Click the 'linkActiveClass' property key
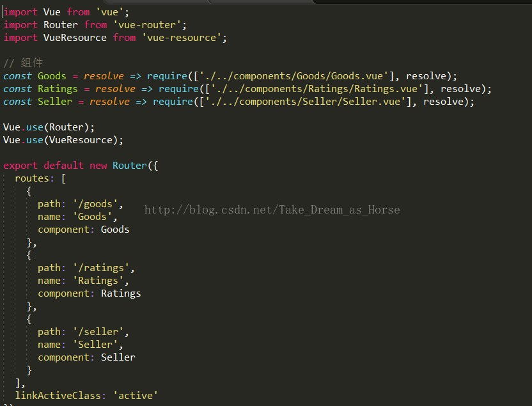 pos(58,396)
